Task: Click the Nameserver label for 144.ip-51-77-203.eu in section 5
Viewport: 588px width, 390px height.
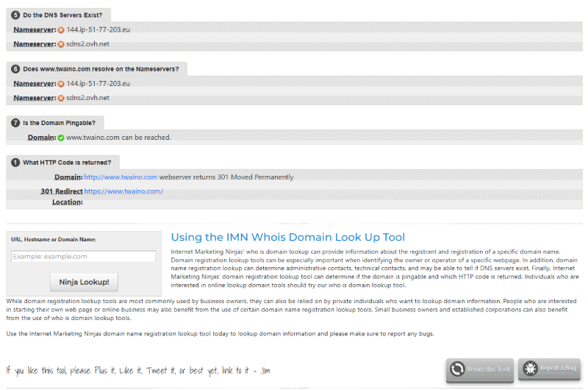Action: pos(35,29)
